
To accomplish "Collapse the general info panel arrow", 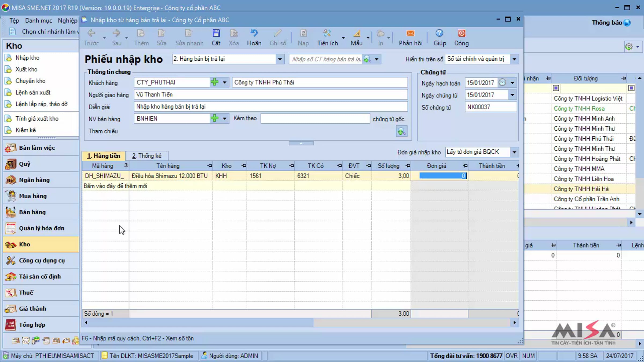I will [301, 143].
